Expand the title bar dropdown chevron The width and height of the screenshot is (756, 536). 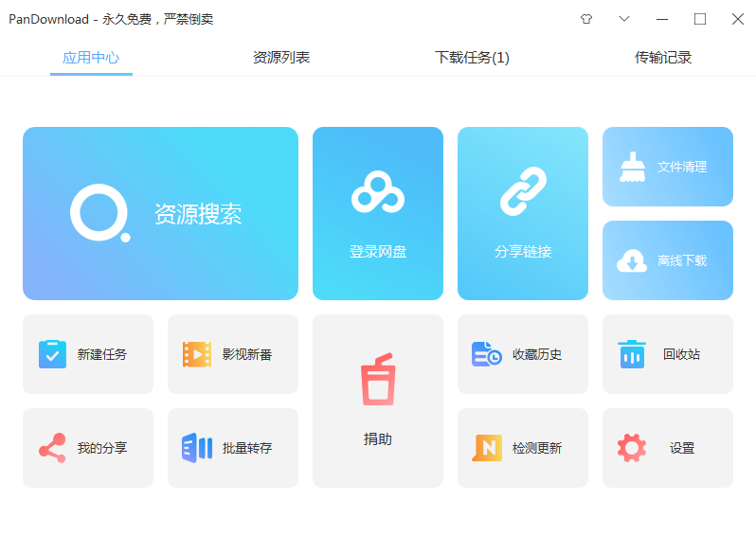click(x=624, y=19)
